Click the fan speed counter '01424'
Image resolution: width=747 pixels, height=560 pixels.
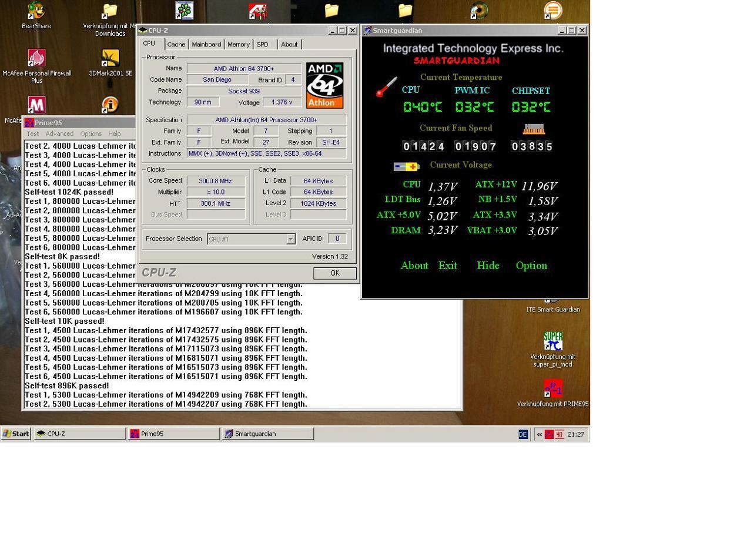[424, 146]
